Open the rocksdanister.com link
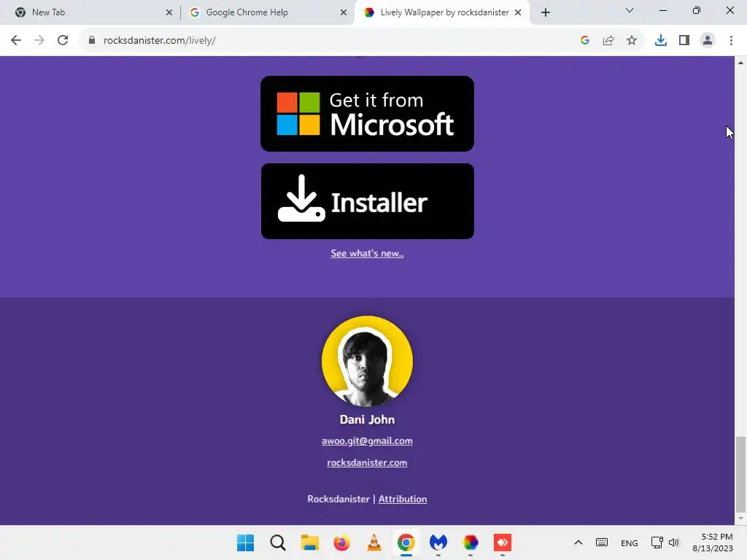 pos(368,463)
